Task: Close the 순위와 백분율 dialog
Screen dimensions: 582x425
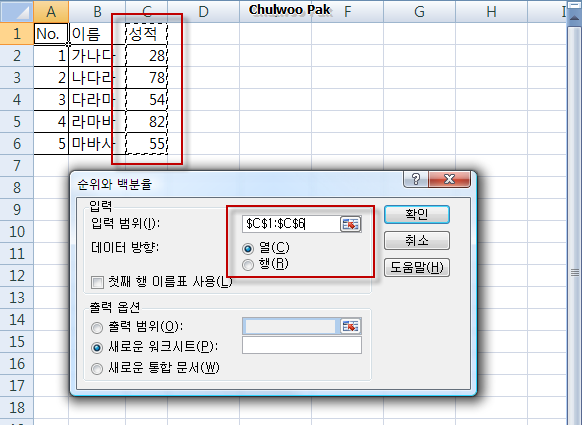Action: (x=449, y=179)
